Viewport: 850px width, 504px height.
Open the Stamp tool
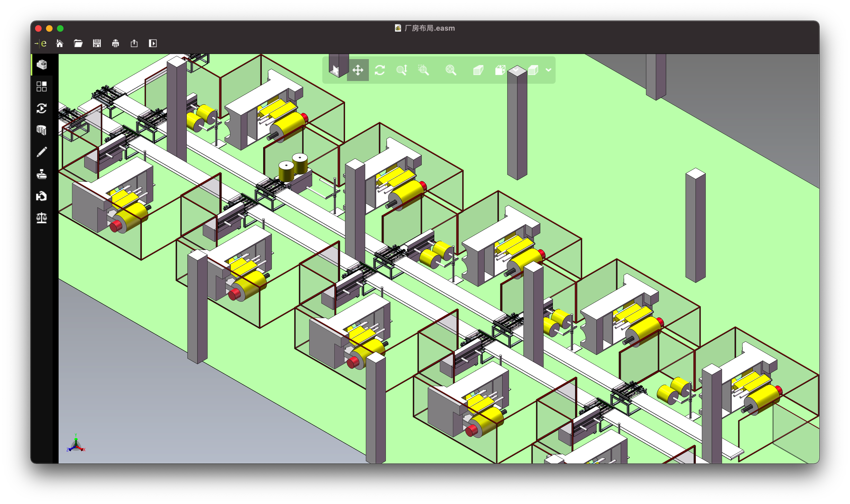pyautogui.click(x=41, y=174)
